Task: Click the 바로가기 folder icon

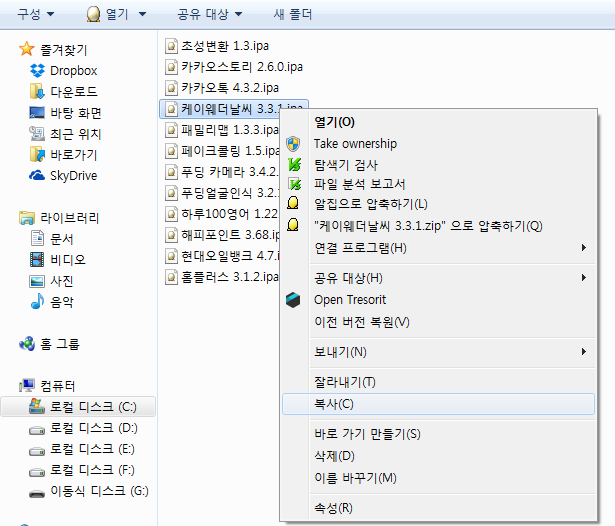Action: tap(37, 154)
